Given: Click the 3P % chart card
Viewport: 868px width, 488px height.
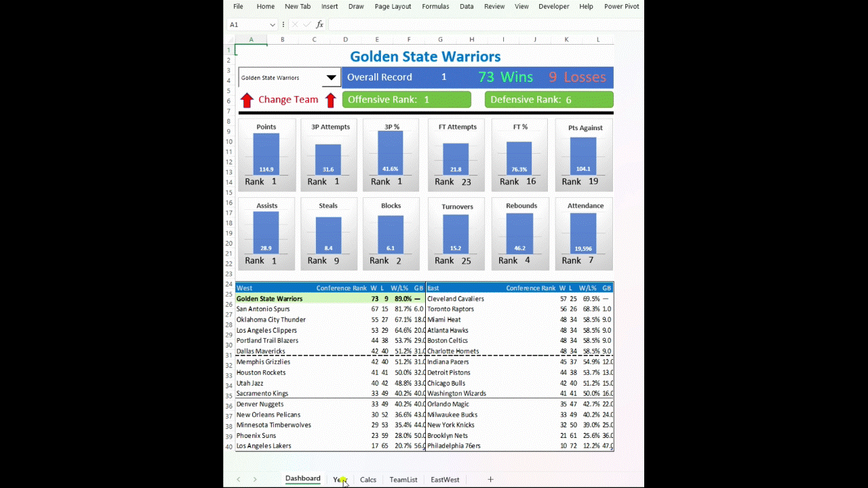Looking at the screenshot, I should [391, 155].
